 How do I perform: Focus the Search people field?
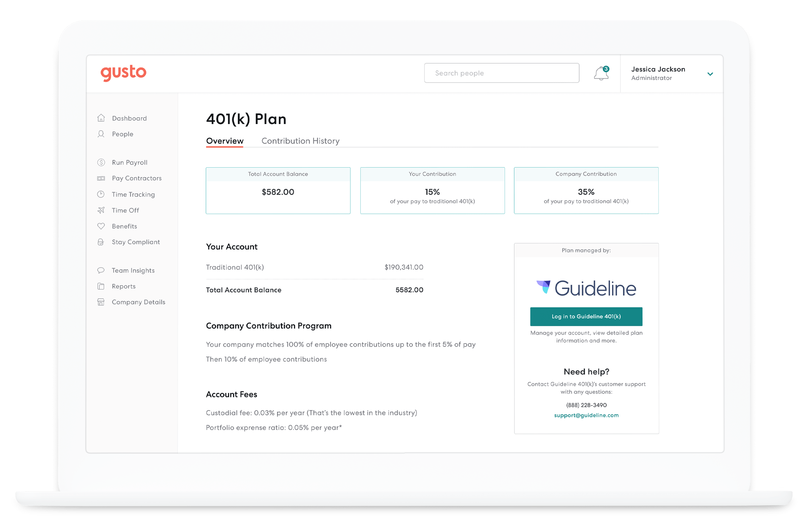point(501,73)
